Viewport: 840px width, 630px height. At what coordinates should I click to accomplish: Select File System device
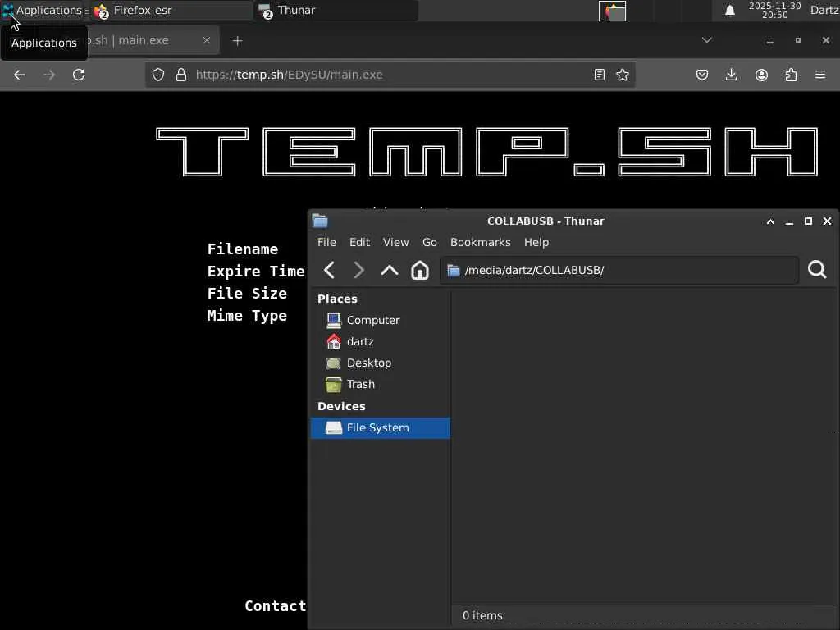coord(381,428)
